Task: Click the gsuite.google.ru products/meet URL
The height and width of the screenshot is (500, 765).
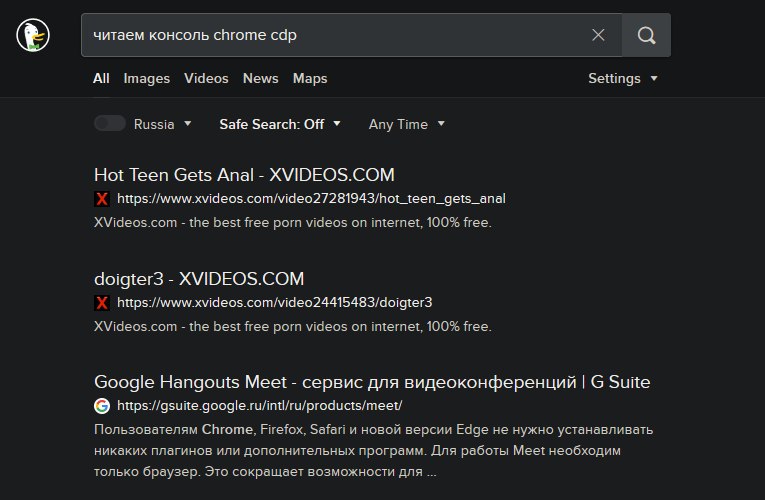Action: (260, 406)
